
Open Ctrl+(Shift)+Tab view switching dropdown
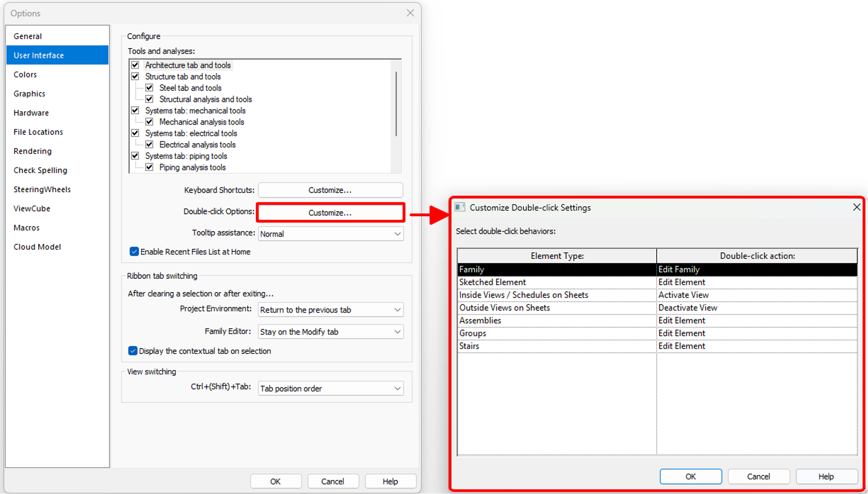pos(331,388)
